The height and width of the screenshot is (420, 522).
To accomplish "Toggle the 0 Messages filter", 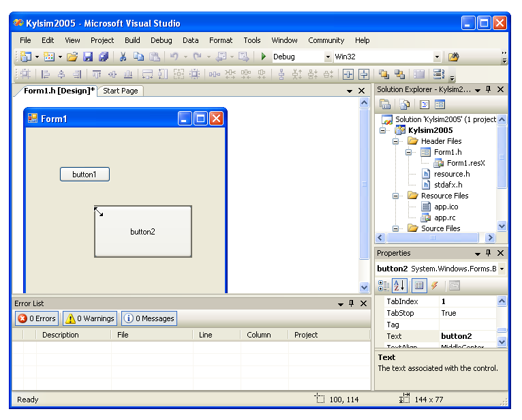I will click(x=149, y=318).
